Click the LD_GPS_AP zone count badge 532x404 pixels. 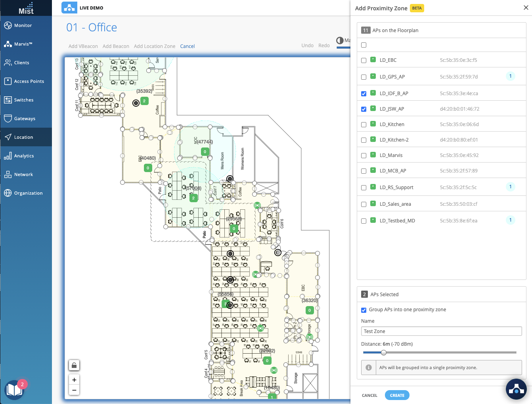pos(510,76)
